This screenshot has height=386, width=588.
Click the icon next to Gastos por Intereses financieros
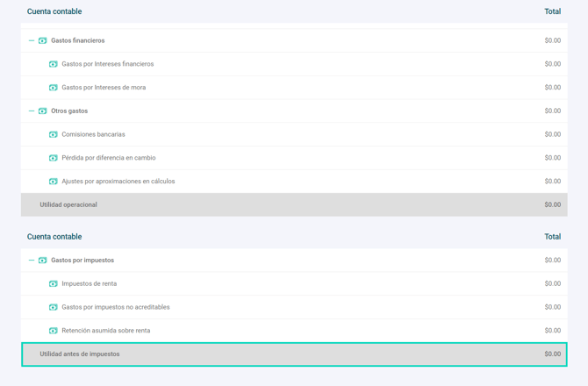click(x=53, y=64)
